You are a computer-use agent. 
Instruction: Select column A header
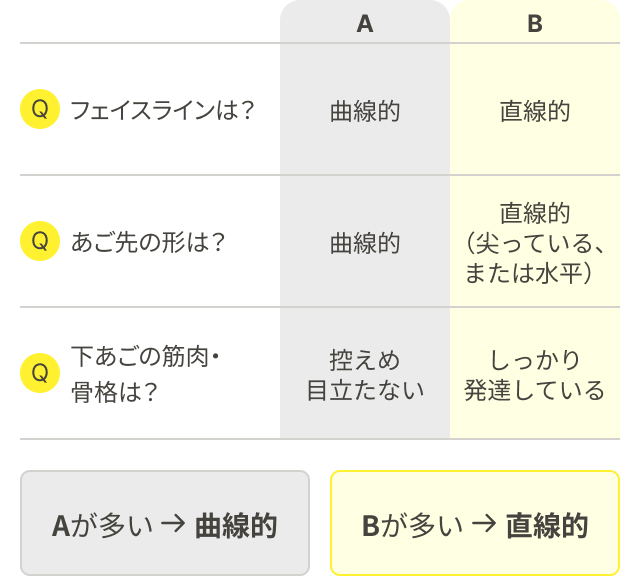(365, 24)
